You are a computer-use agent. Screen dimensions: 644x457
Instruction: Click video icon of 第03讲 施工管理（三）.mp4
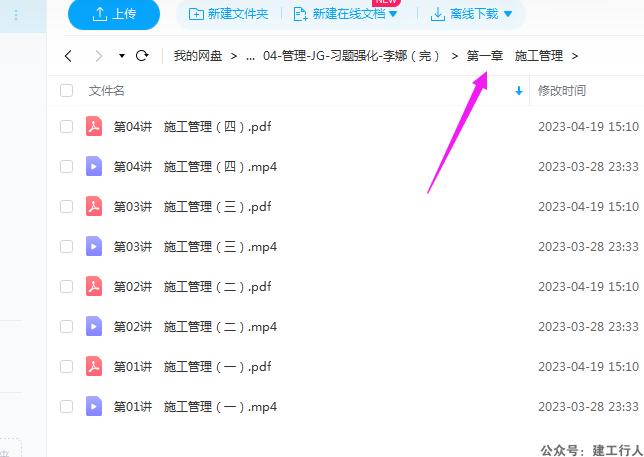coord(94,246)
